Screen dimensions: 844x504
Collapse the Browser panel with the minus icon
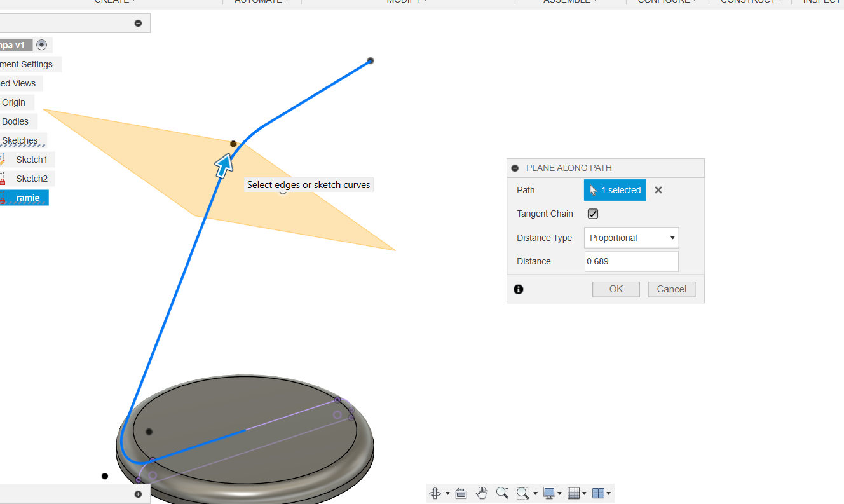(x=138, y=24)
